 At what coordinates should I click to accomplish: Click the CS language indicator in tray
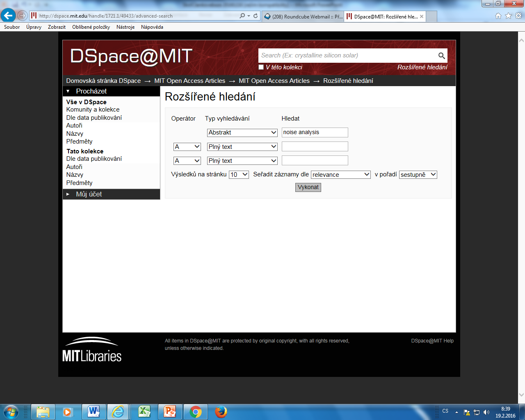point(445,411)
